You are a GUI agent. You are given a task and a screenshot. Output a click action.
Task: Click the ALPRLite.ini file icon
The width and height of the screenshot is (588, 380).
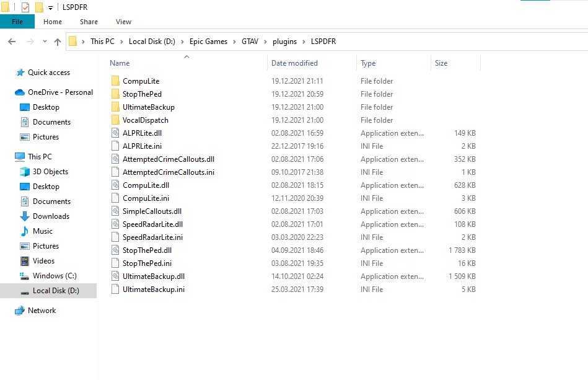coord(115,146)
